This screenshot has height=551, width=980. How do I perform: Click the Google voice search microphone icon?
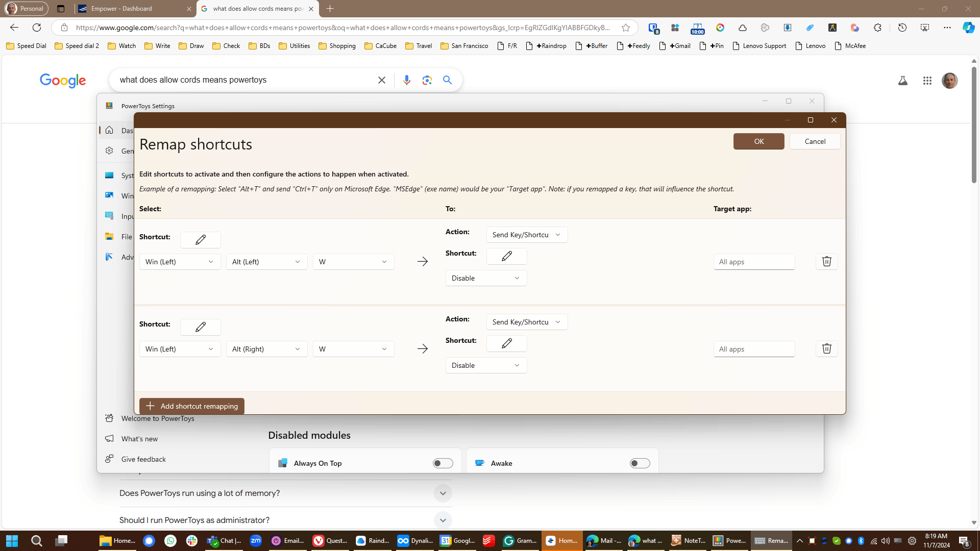(406, 80)
